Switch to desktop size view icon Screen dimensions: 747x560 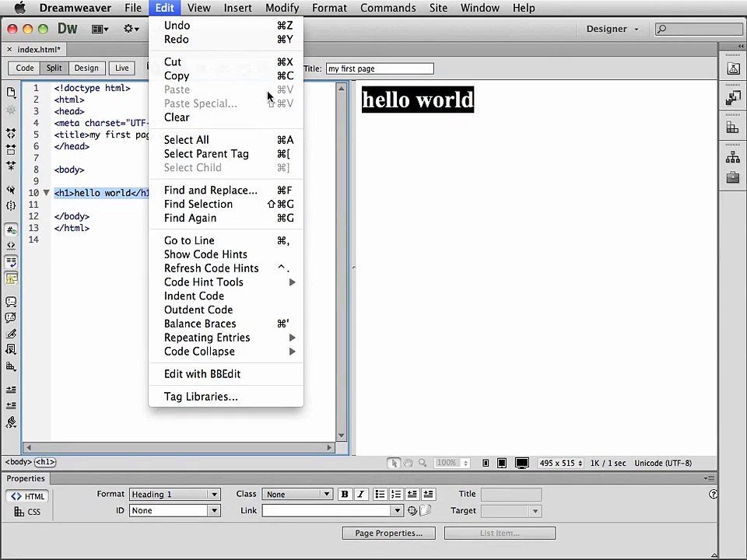[521, 463]
